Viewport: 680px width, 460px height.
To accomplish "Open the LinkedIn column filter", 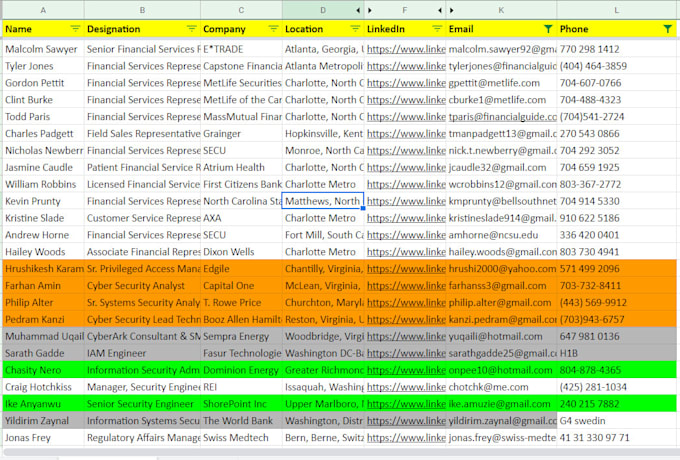I will pyautogui.click(x=437, y=29).
